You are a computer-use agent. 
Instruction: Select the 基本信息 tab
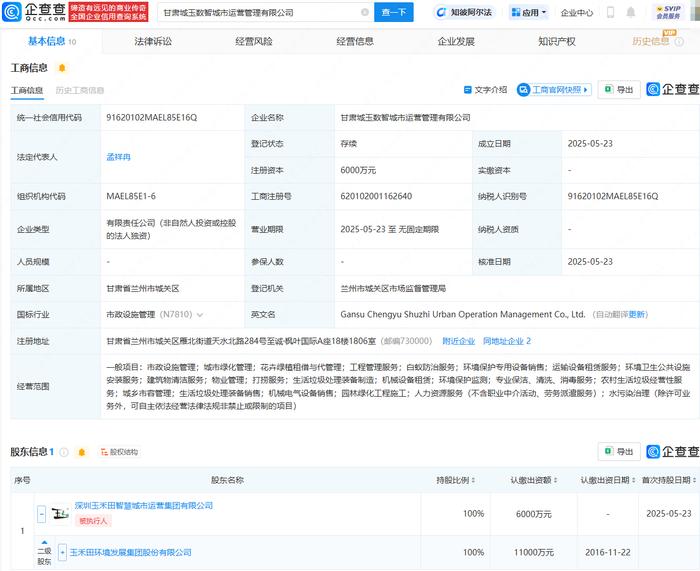click(51, 42)
